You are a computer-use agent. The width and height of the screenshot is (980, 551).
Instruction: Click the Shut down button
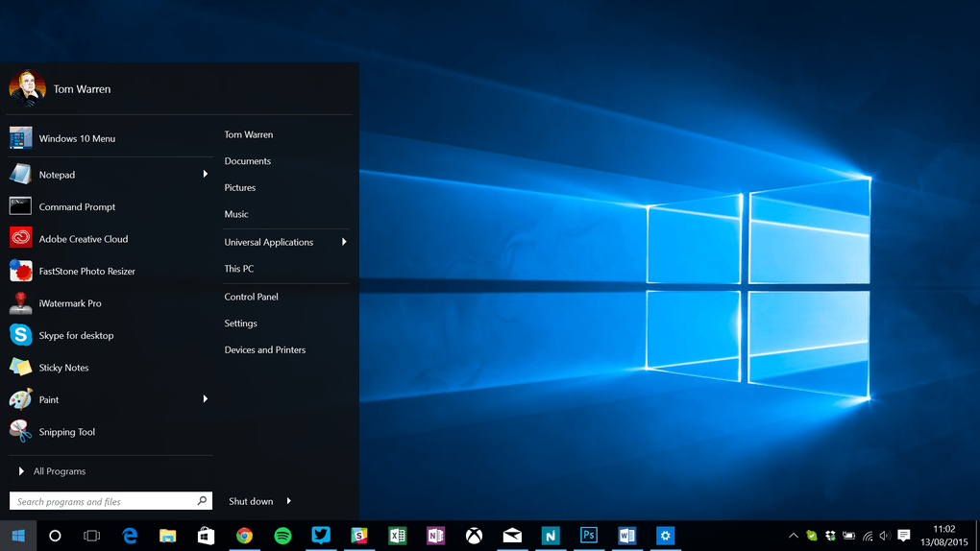coord(251,501)
